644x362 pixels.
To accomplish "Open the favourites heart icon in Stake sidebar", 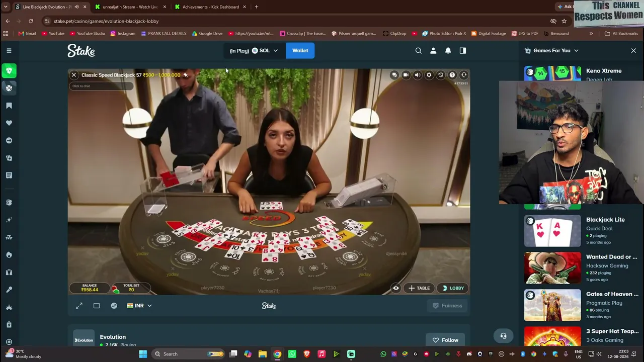I will pyautogui.click(x=9, y=123).
